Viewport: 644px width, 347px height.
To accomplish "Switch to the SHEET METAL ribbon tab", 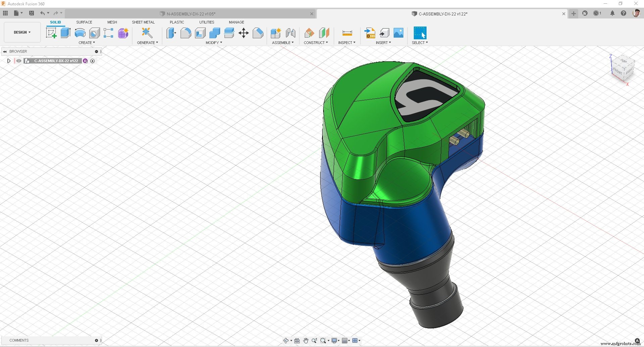I will pyautogui.click(x=143, y=22).
